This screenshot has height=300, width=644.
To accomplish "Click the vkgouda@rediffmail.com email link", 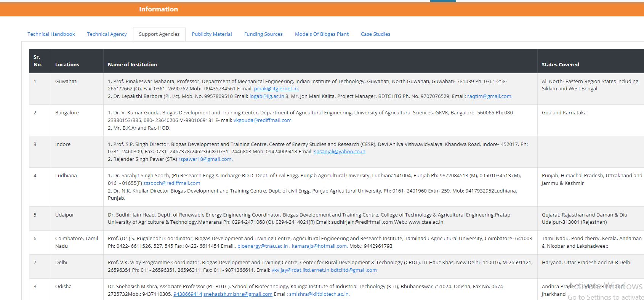I will coord(263,120).
